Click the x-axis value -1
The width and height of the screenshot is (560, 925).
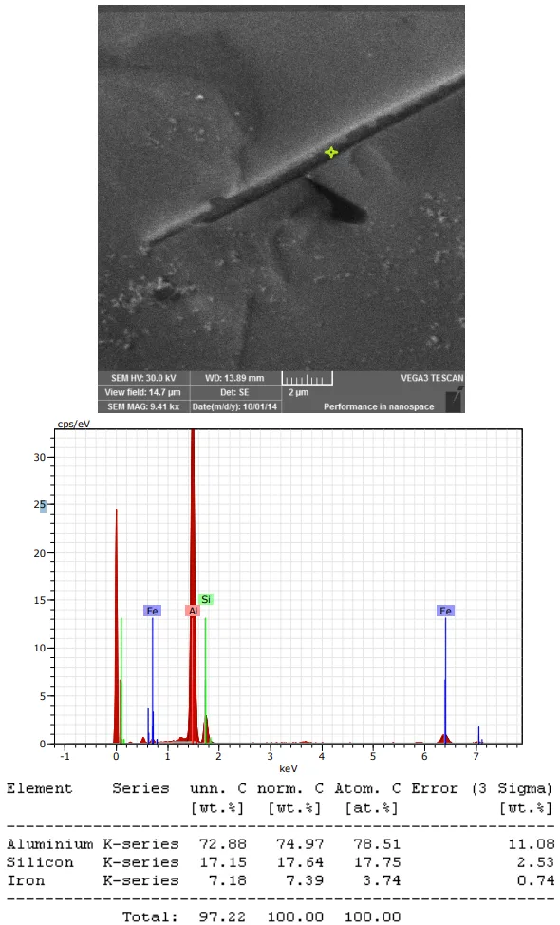click(65, 756)
